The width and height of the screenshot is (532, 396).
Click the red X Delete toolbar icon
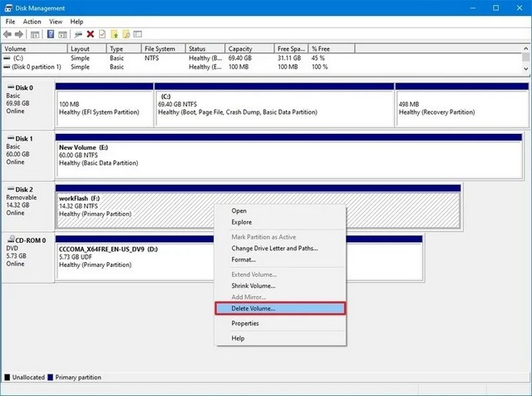tap(91, 34)
